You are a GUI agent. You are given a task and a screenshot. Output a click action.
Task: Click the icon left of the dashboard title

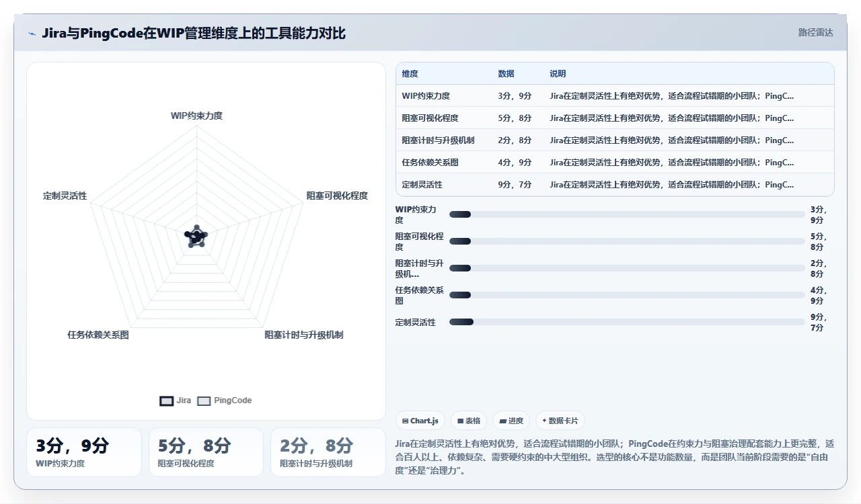tap(32, 33)
